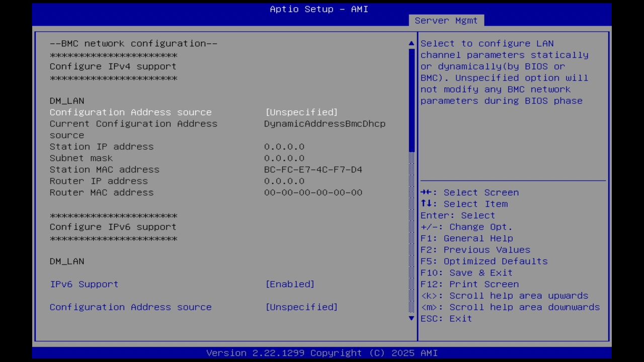Select the DM_LAN section header under IPv4
This screenshot has width=644, height=362.
point(67,101)
